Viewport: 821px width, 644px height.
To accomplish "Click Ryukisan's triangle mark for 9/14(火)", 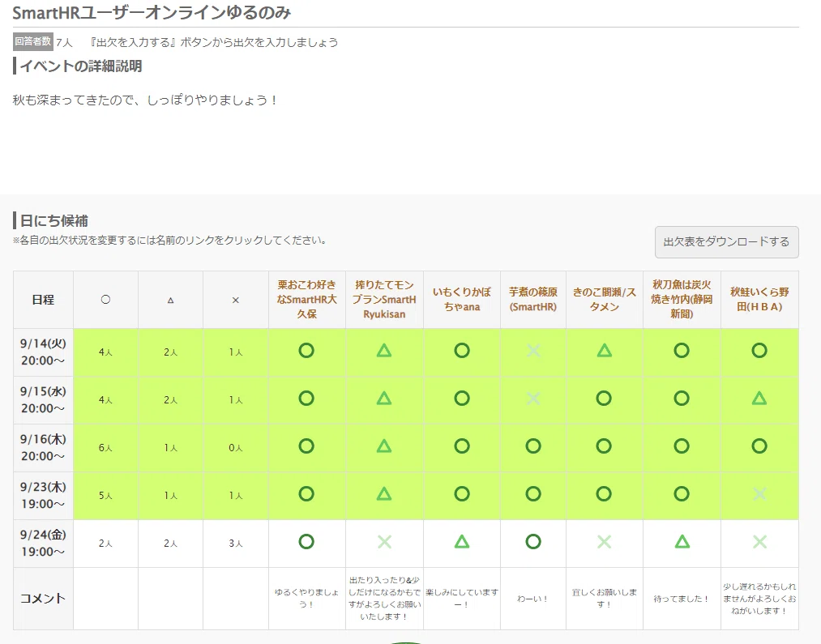I will tap(384, 351).
